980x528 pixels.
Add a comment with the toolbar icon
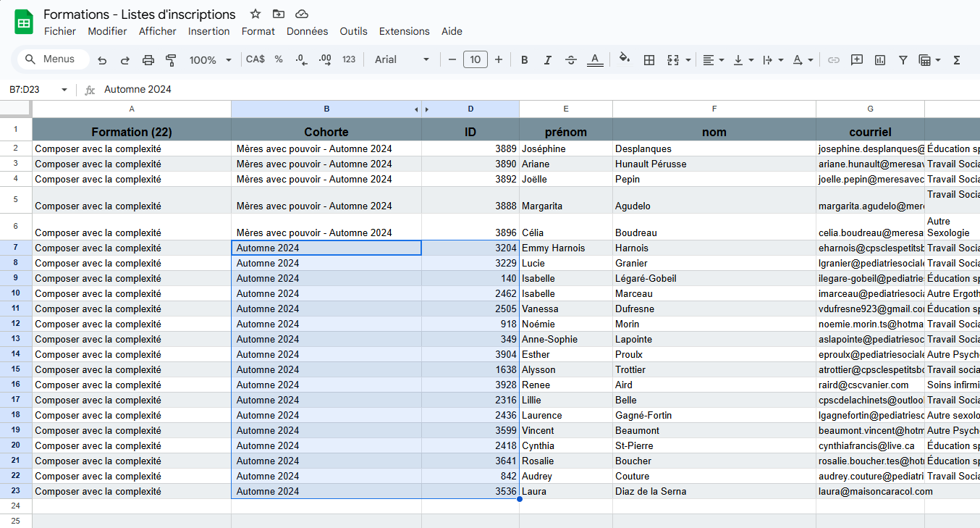(x=857, y=60)
